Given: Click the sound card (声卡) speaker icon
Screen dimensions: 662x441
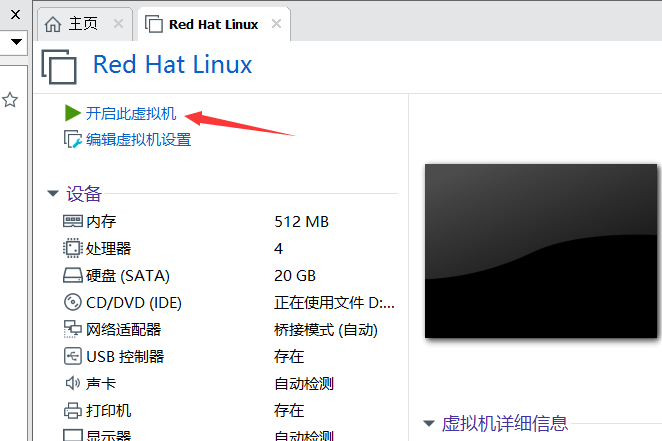Looking at the screenshot, I should [73, 383].
